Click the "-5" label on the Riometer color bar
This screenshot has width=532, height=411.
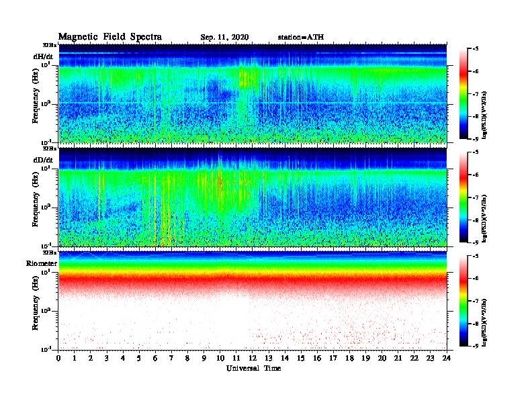pos(475,256)
